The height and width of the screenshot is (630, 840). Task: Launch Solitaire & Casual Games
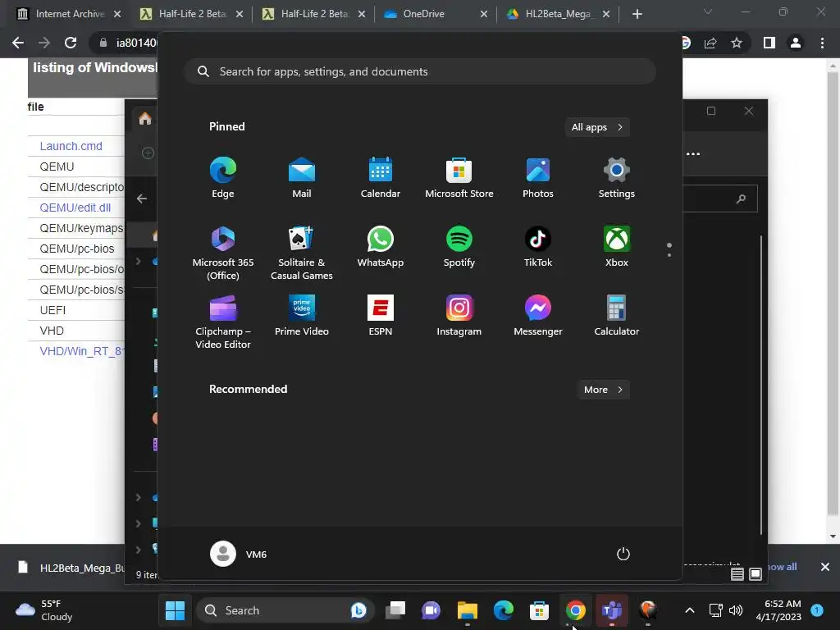pos(302,253)
